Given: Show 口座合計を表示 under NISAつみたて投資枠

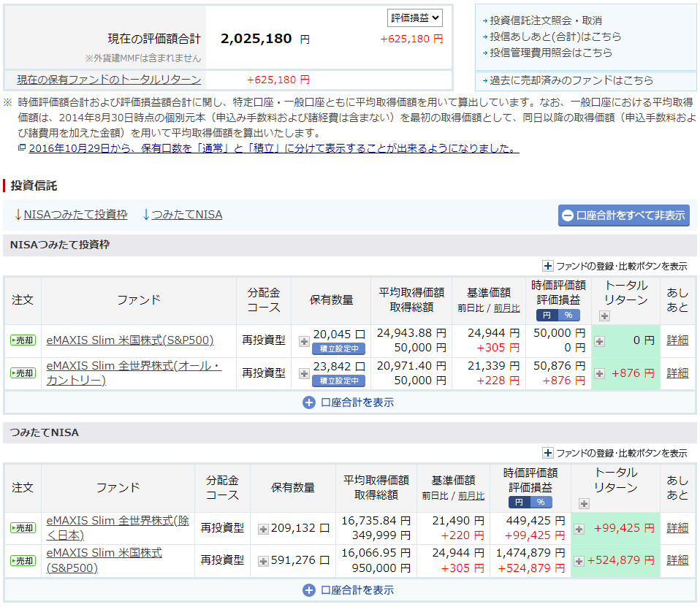Looking at the screenshot, I should pos(349,402).
